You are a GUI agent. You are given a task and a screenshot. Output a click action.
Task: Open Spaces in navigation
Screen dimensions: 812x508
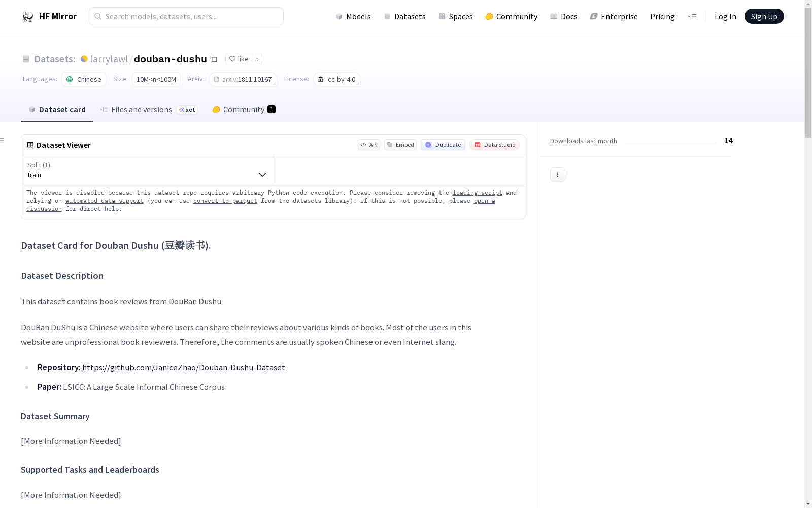455,16
